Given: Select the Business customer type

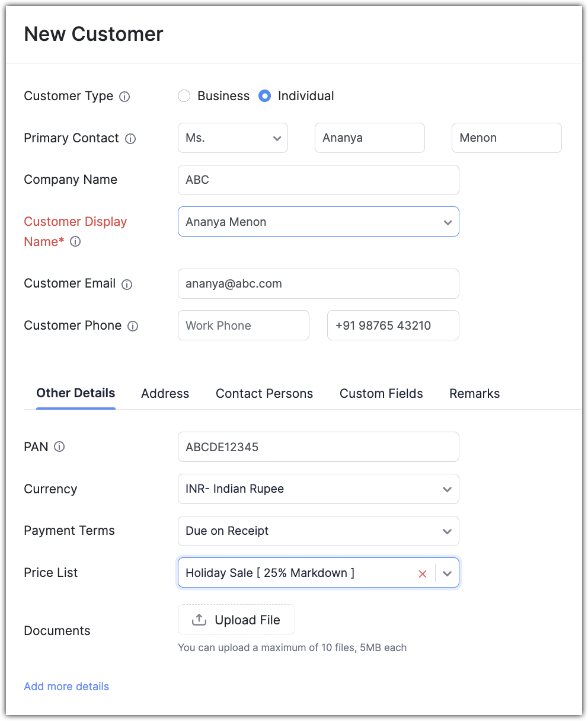Looking at the screenshot, I should pos(184,96).
